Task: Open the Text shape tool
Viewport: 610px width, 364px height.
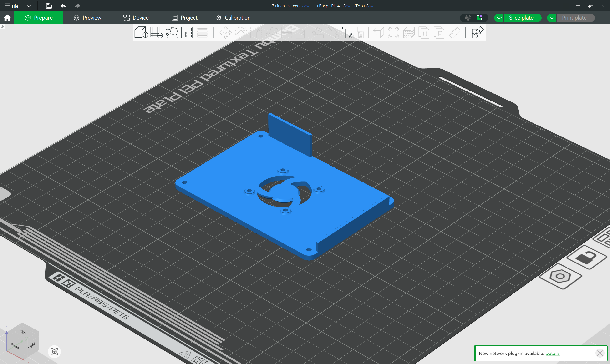Action: coord(348,32)
